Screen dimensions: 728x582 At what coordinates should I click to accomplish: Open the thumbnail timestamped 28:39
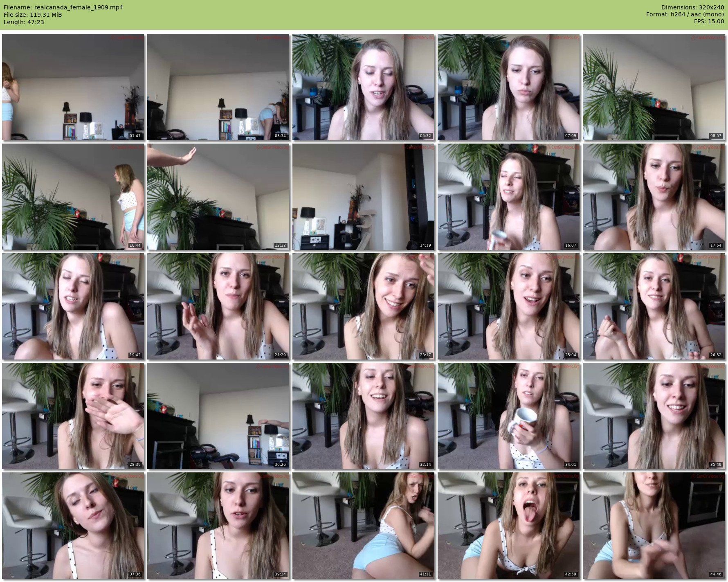(73, 416)
